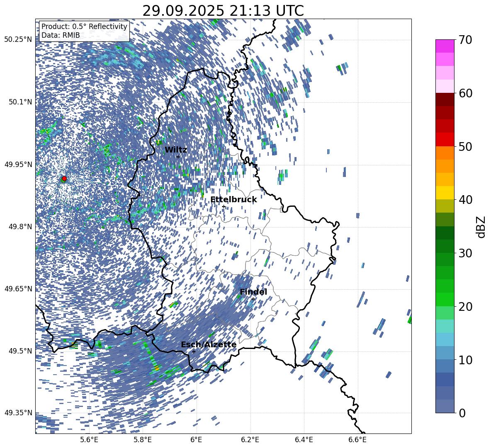The width and height of the screenshot is (491, 448).
Task: Pick the yellow swatch just above 40
Action: (x=445, y=193)
